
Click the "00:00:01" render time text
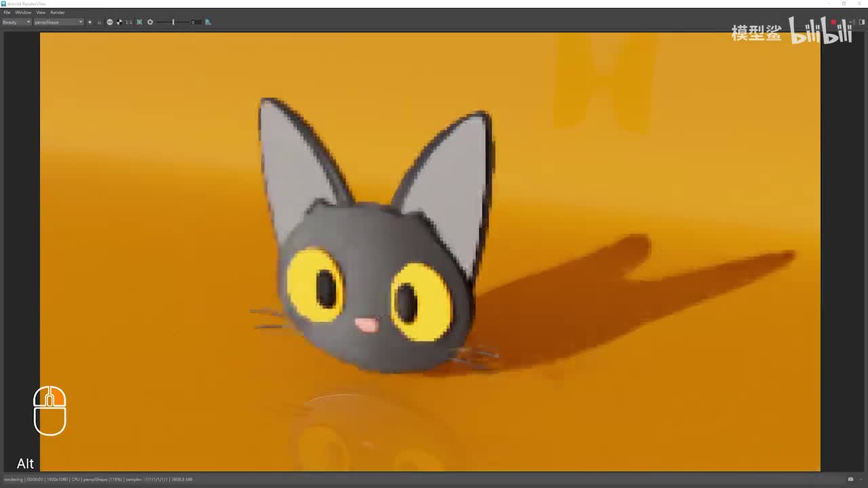[x=35, y=479]
